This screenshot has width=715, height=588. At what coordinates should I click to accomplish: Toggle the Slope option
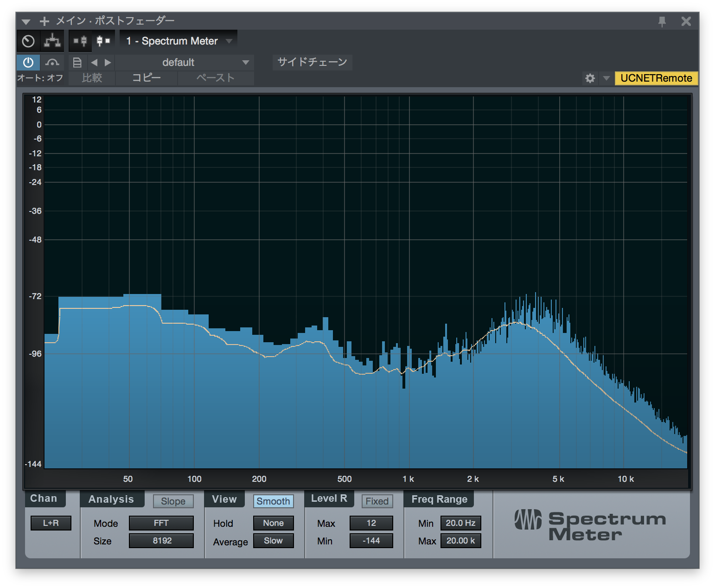click(x=173, y=501)
